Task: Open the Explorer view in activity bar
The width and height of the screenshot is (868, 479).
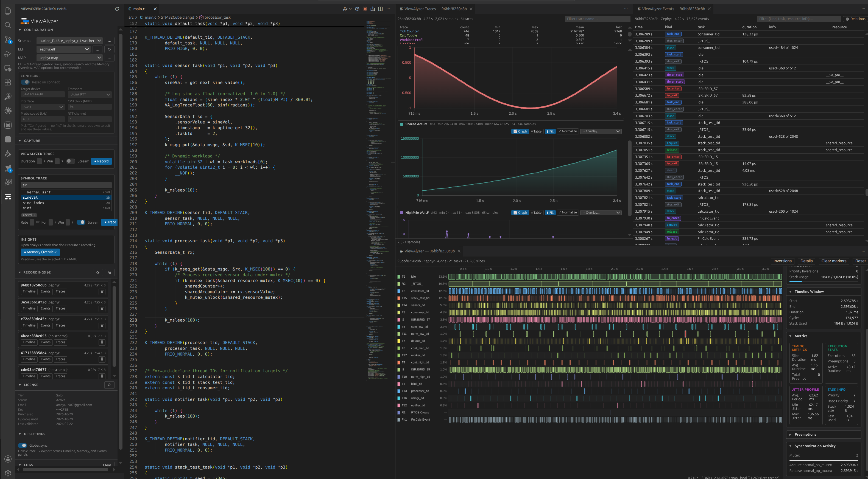Action: tap(8, 11)
